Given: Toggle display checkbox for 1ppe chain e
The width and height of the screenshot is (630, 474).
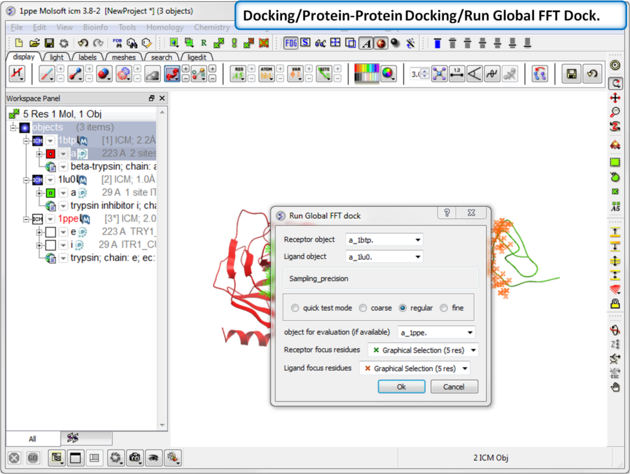Looking at the screenshot, I should [x=51, y=232].
